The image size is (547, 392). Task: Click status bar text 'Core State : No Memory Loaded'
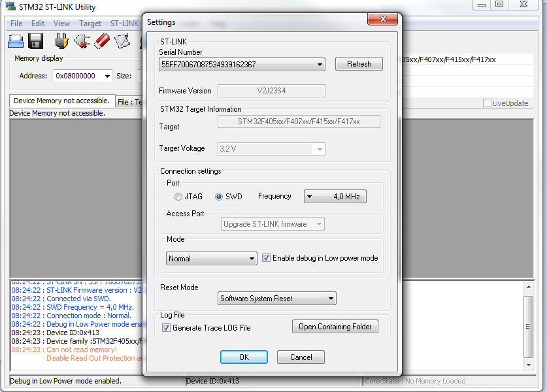[x=415, y=381]
